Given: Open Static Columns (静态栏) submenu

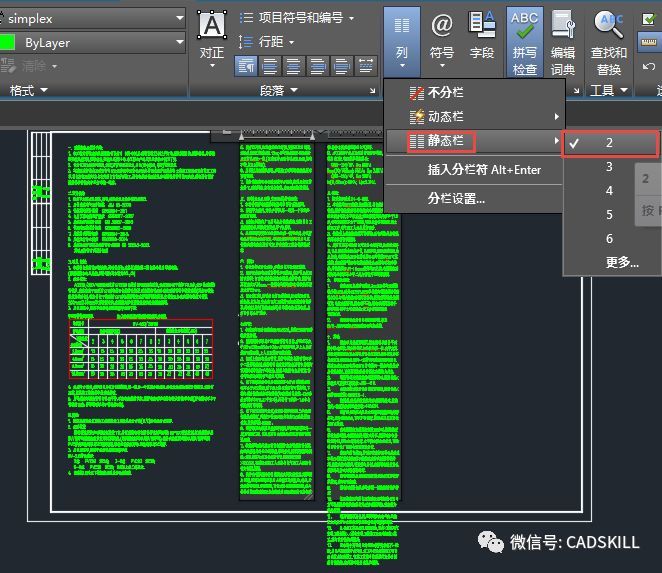Looking at the screenshot, I should pos(444,142).
